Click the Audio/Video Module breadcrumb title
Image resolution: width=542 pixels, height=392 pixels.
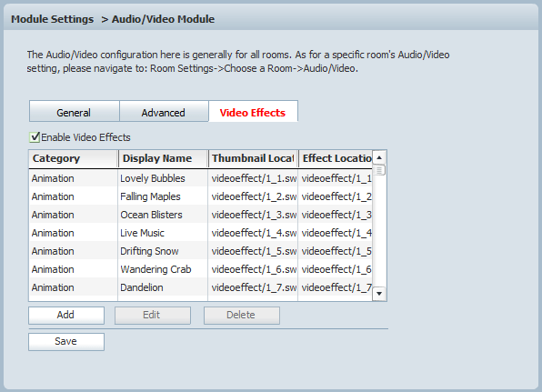(163, 19)
